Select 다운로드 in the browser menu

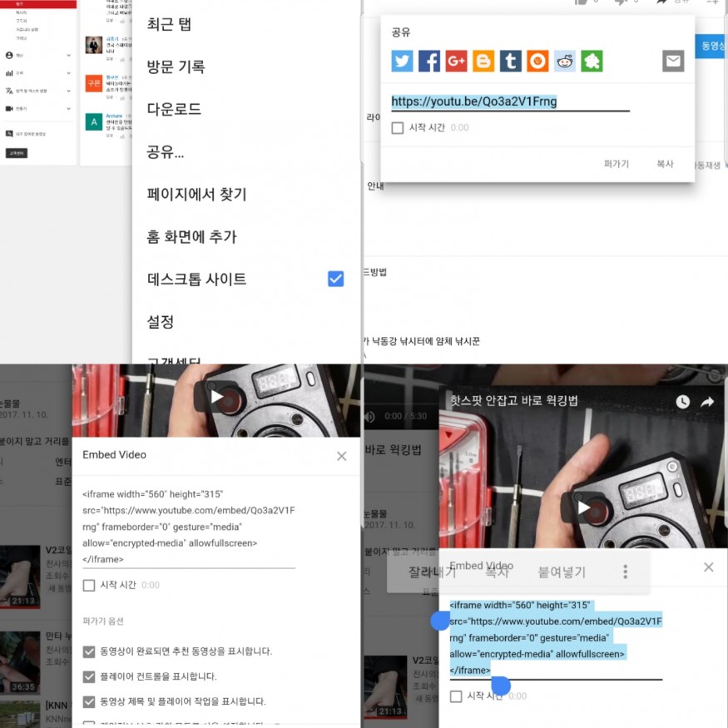tap(174, 109)
